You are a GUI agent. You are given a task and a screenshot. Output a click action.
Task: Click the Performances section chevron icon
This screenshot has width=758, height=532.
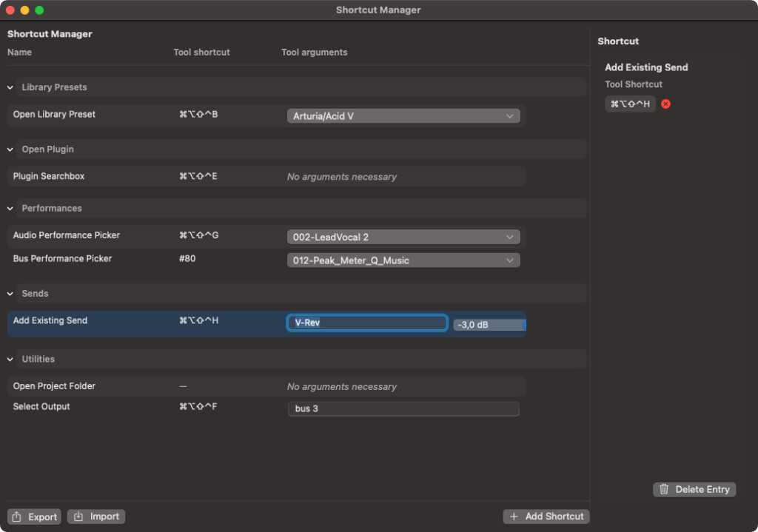(x=10, y=208)
